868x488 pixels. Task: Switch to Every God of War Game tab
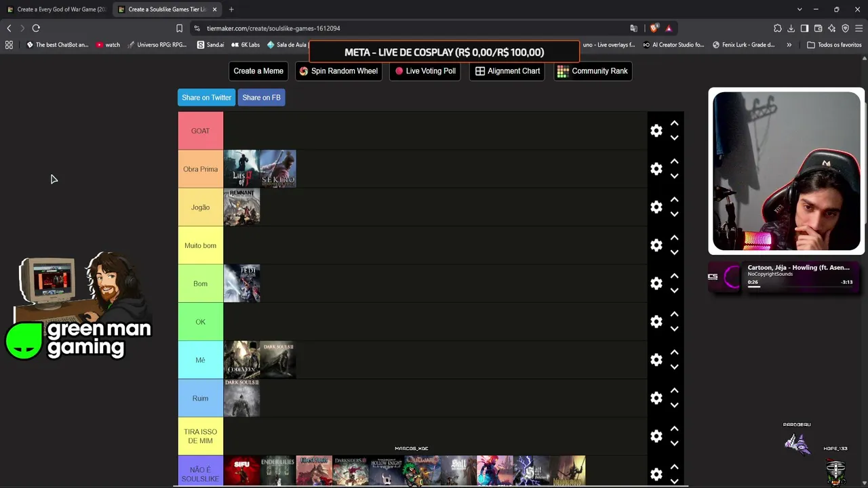(x=56, y=9)
